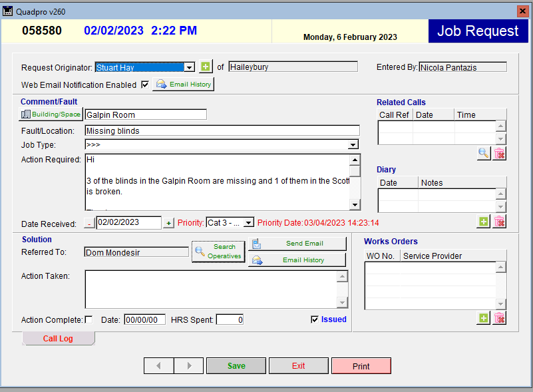Add a new works order

tap(484, 318)
